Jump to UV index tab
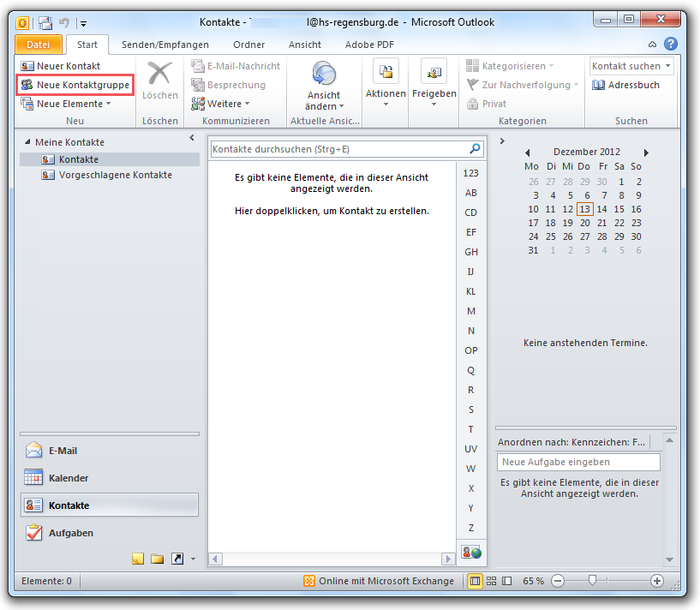 [x=471, y=449]
